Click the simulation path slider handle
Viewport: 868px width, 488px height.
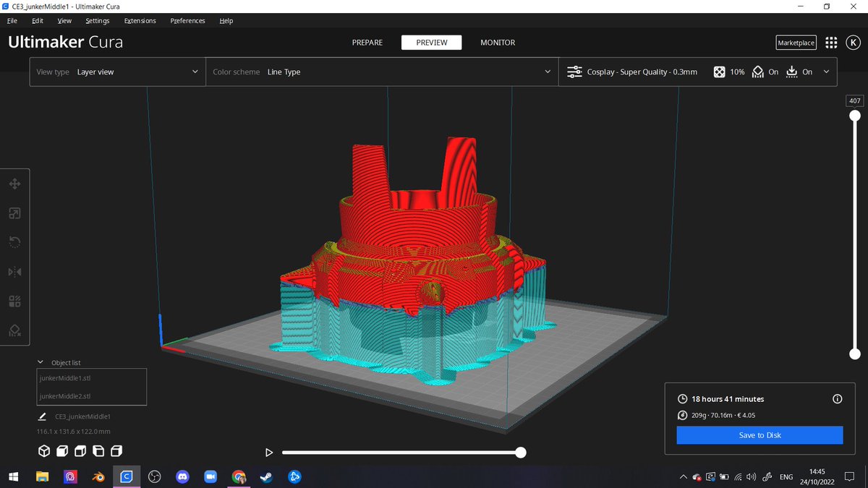520,453
